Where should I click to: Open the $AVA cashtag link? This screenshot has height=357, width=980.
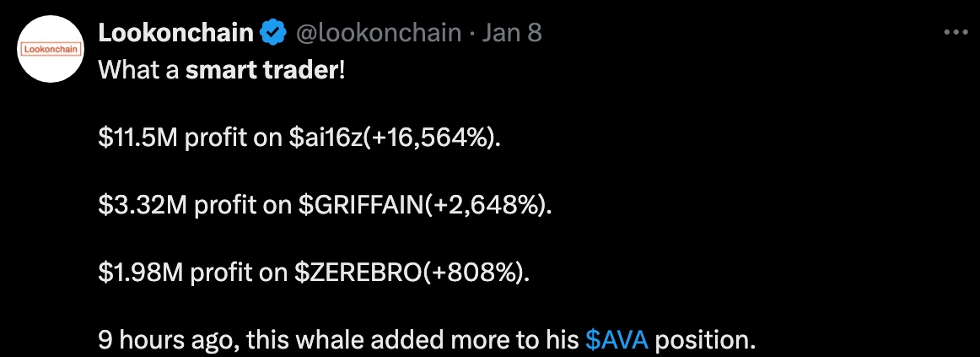[617, 341]
